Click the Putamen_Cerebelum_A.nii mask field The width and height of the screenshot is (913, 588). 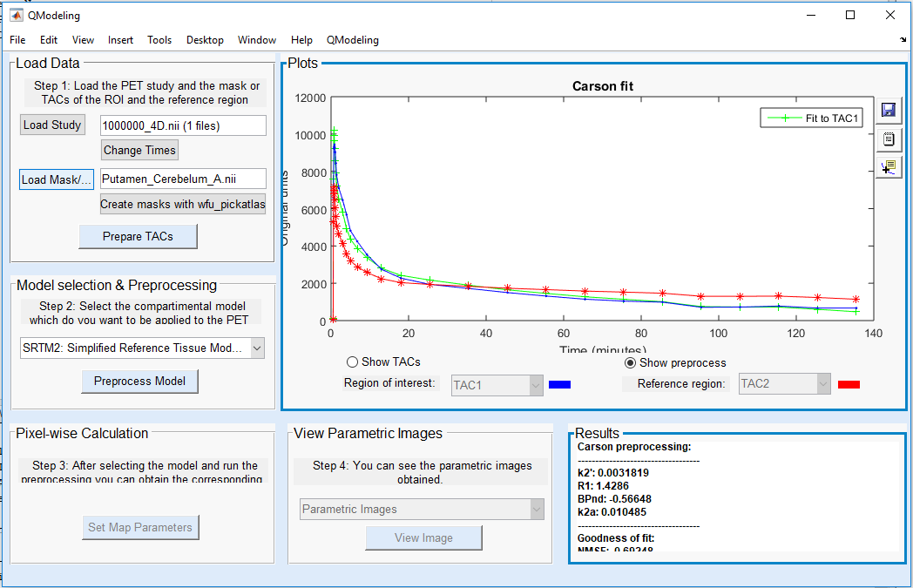point(183,179)
